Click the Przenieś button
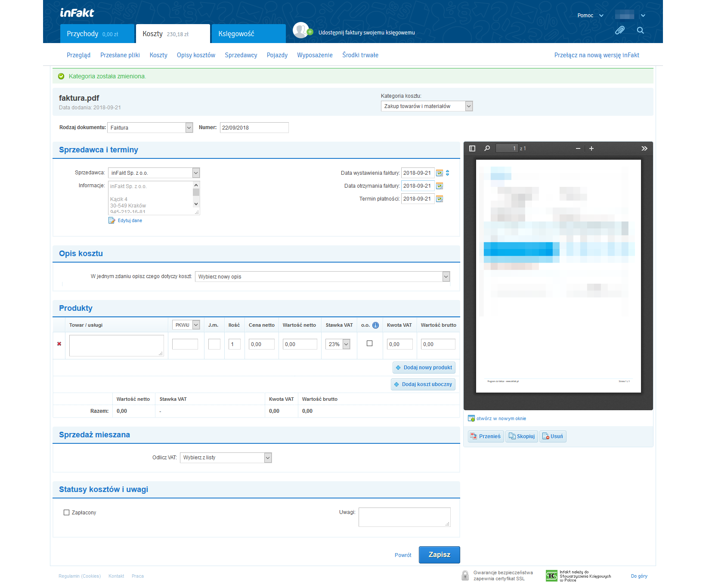The width and height of the screenshot is (706, 588). point(486,436)
